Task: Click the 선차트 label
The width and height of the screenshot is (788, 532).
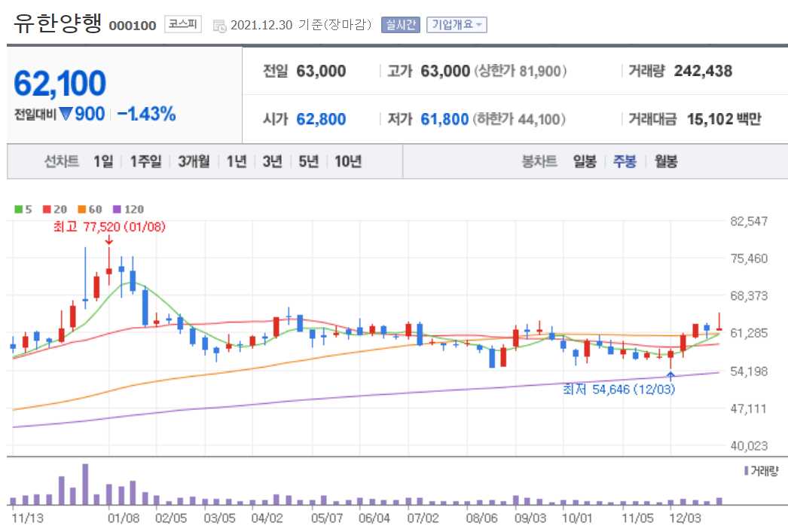Action: click(x=61, y=161)
